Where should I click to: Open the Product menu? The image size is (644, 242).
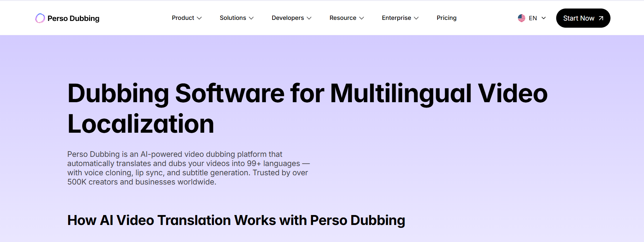click(x=187, y=18)
